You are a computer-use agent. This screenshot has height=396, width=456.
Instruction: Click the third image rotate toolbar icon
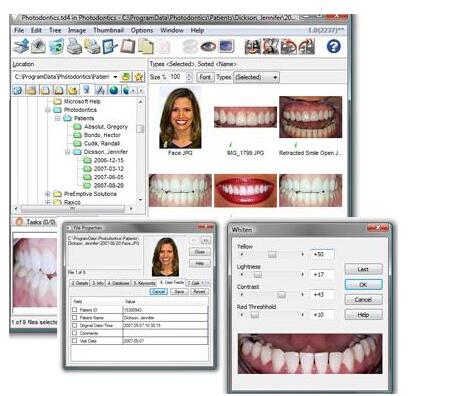289,46
